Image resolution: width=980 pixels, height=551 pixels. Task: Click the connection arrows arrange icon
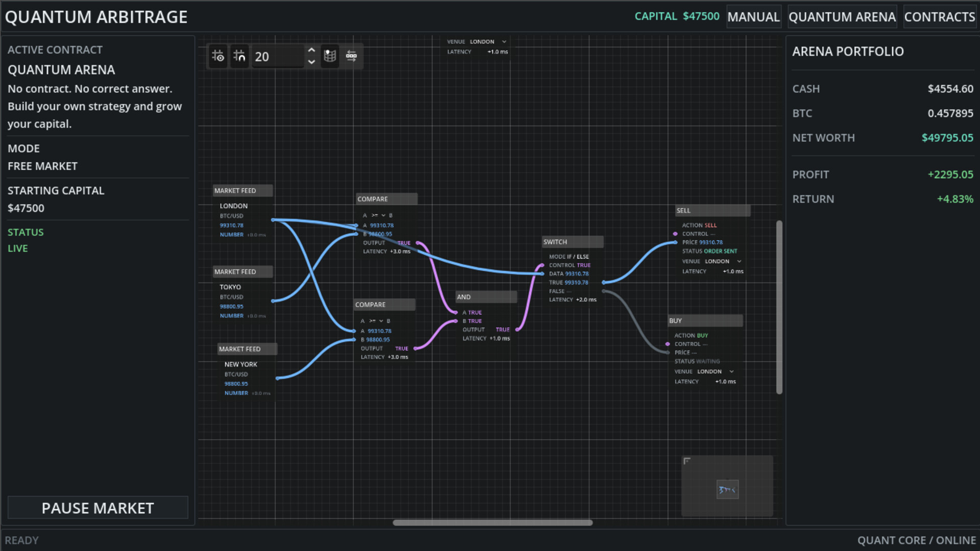[352, 56]
